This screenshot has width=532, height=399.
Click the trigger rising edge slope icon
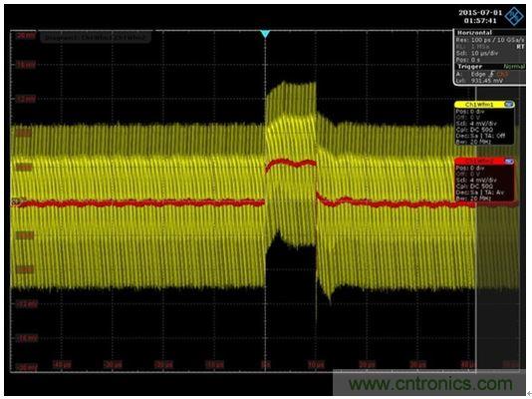click(x=491, y=74)
